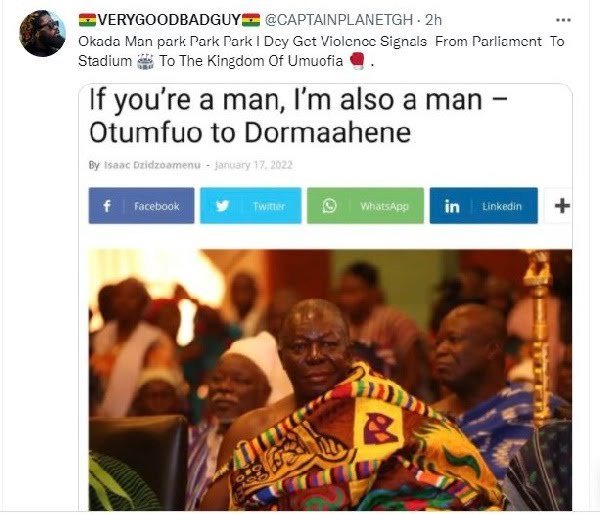This screenshot has height=514, width=600.
Task: Click the VERYGOODBADGUY profile avatar
Action: (x=42, y=34)
